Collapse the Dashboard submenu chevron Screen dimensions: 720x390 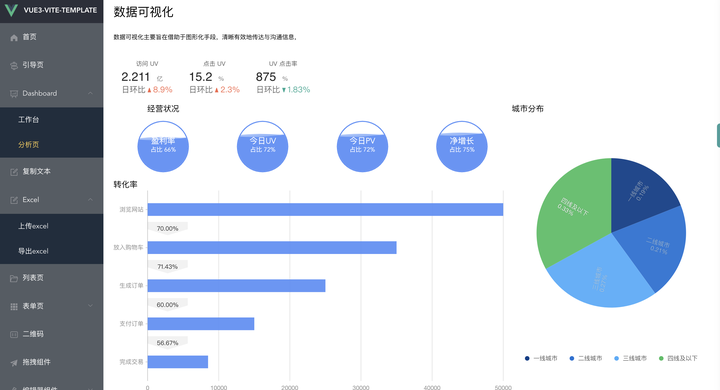pyautogui.click(x=90, y=93)
